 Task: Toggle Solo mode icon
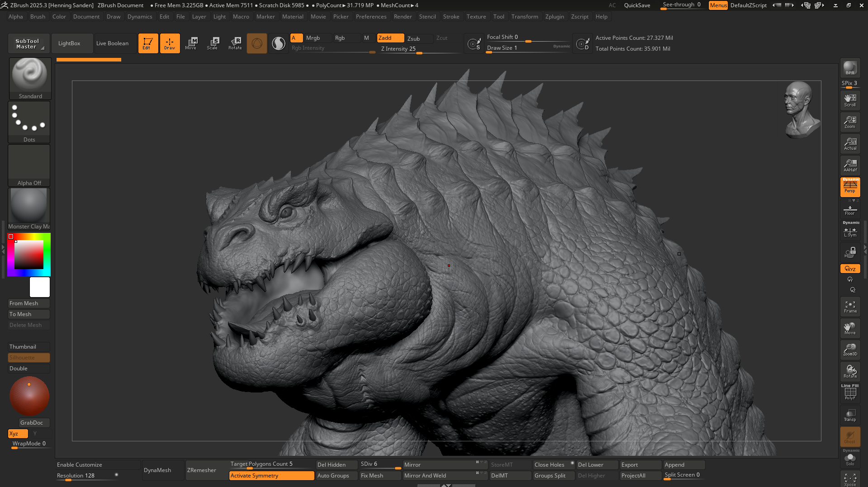850,458
